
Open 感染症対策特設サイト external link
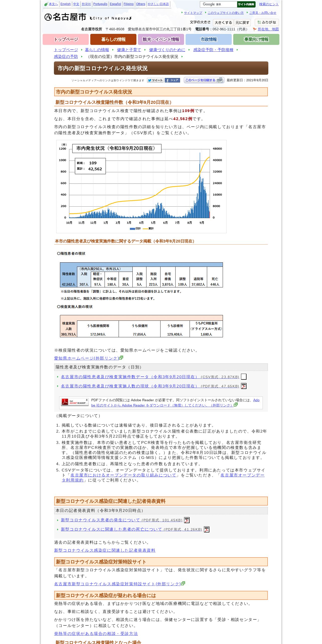[x=117, y=584]
